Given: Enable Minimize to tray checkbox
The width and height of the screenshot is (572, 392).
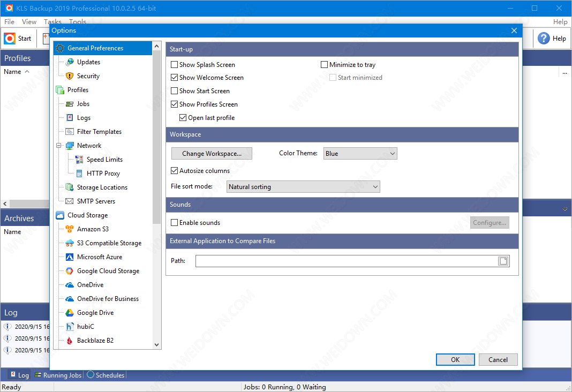Looking at the screenshot, I should click(325, 65).
